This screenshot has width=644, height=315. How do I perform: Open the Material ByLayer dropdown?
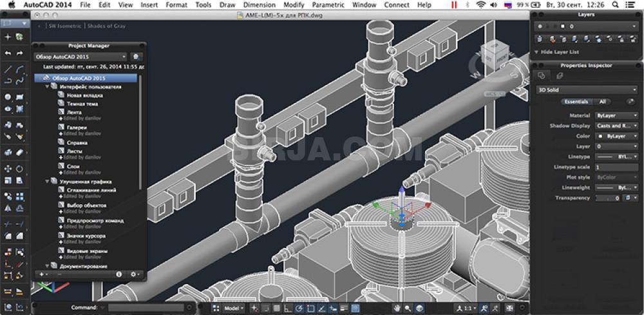pyautogui.click(x=617, y=116)
